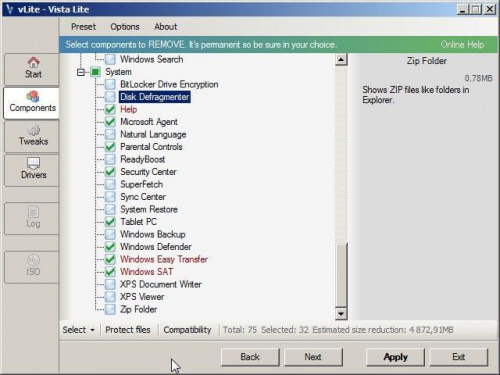The image size is (500, 375).
Task: Click the vLite title bar icon
Action: click(9, 9)
